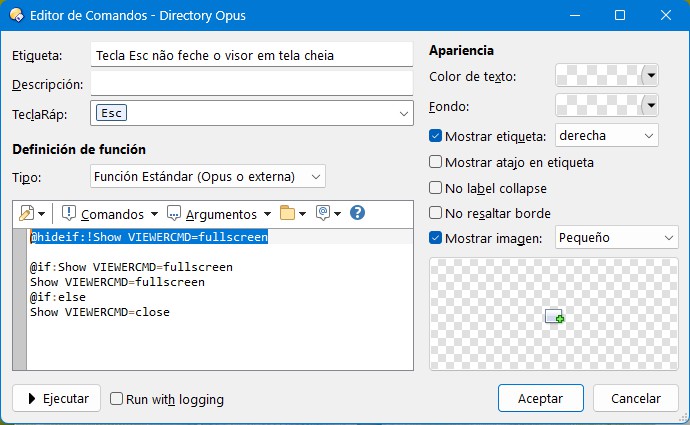690x425 pixels.
Task: Click the Argumentos speech bubble icon
Action: pyautogui.click(x=173, y=213)
